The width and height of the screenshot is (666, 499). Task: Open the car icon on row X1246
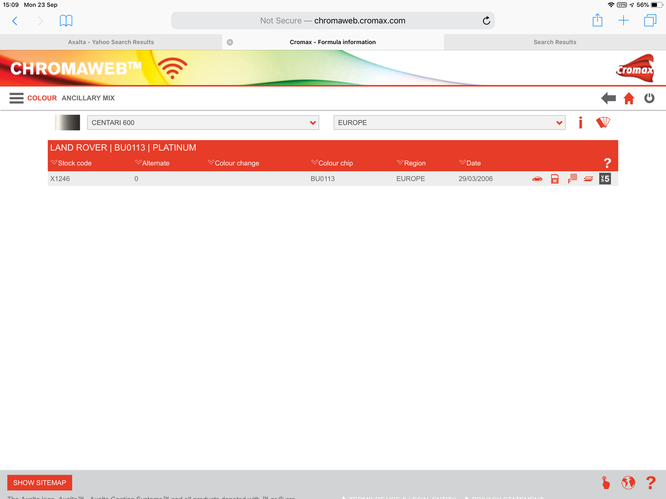[537, 179]
